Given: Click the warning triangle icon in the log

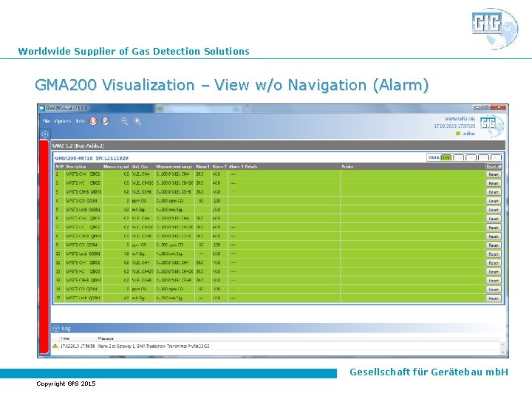Looking at the screenshot, I should [55, 347].
